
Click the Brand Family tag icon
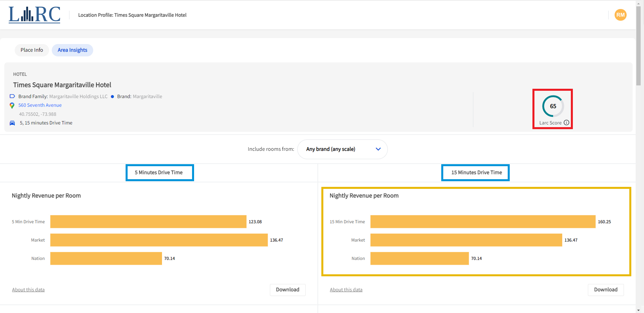click(12, 96)
